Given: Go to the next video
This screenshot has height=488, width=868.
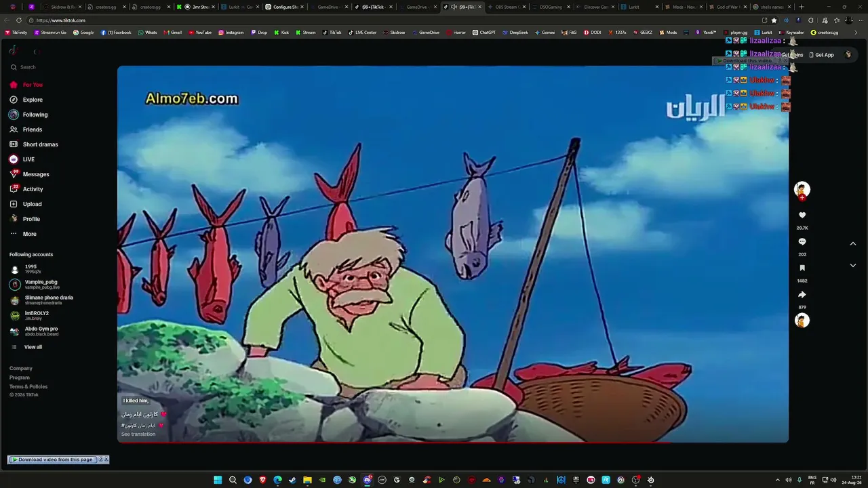Looking at the screenshot, I should point(853,266).
